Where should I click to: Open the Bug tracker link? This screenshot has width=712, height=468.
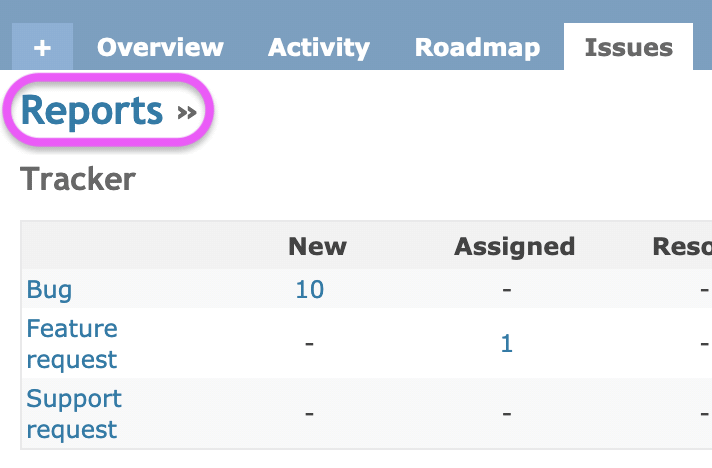[x=49, y=290]
